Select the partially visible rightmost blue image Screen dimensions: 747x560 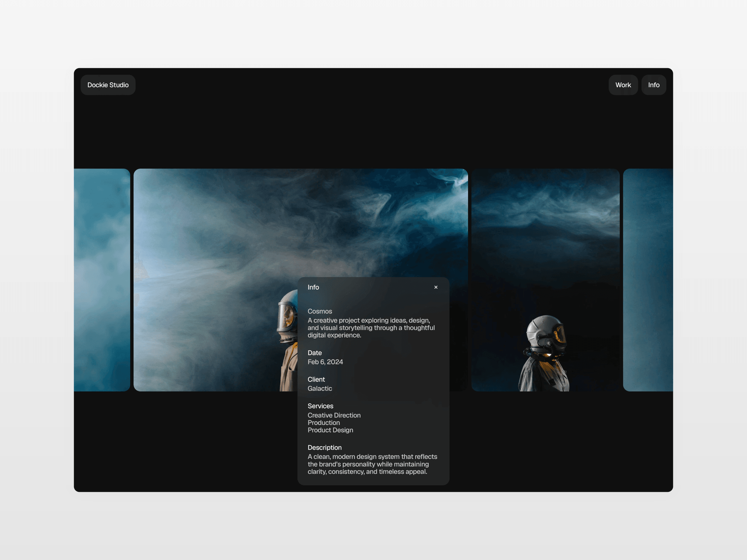pyautogui.click(x=648, y=280)
